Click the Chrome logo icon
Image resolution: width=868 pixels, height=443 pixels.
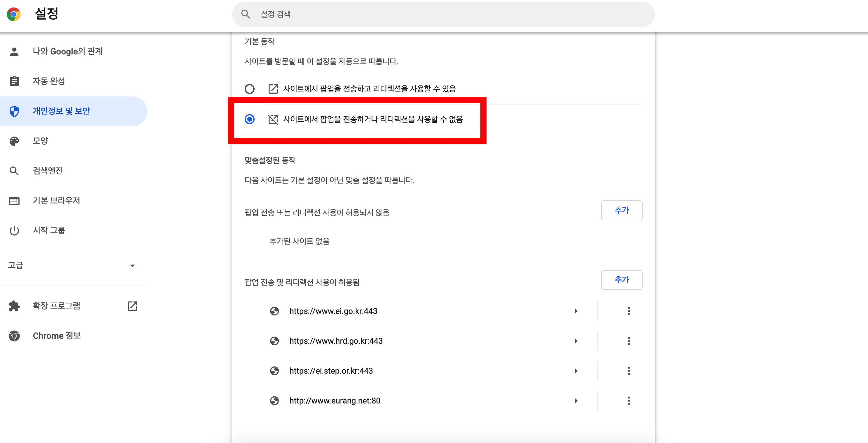[x=13, y=14]
